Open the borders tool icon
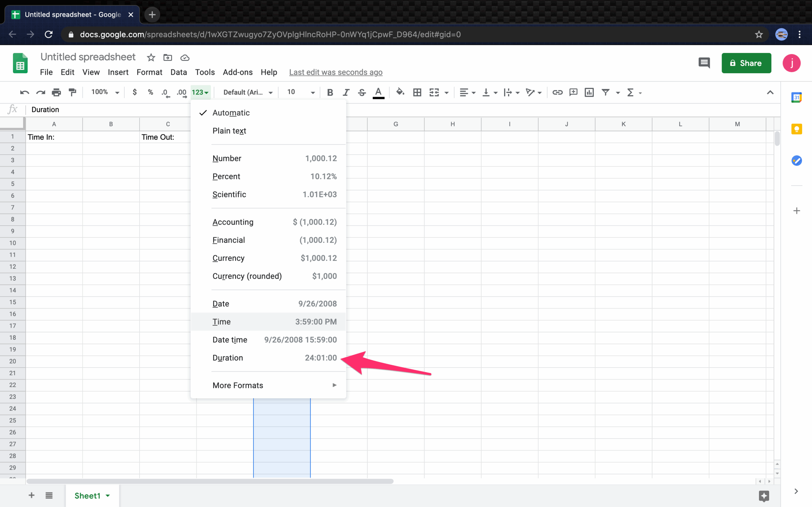The height and width of the screenshot is (507, 812). pos(417,92)
